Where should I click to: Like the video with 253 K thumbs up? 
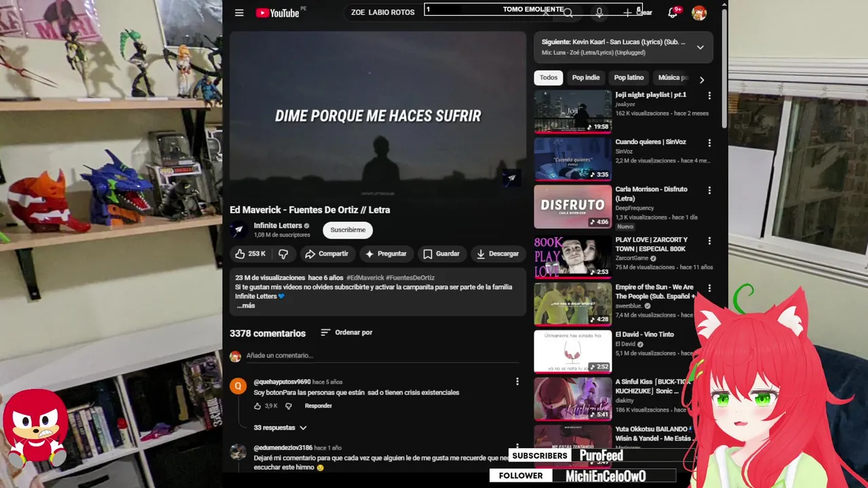[x=250, y=253]
